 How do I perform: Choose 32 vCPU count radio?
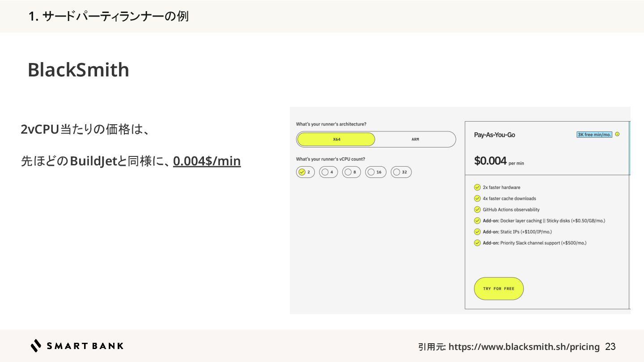pyautogui.click(x=401, y=172)
